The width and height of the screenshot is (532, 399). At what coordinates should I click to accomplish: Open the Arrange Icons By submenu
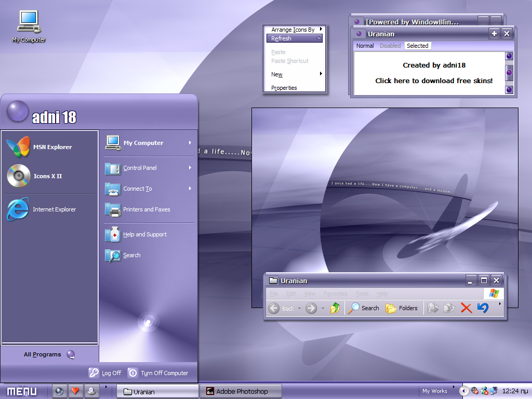point(295,30)
